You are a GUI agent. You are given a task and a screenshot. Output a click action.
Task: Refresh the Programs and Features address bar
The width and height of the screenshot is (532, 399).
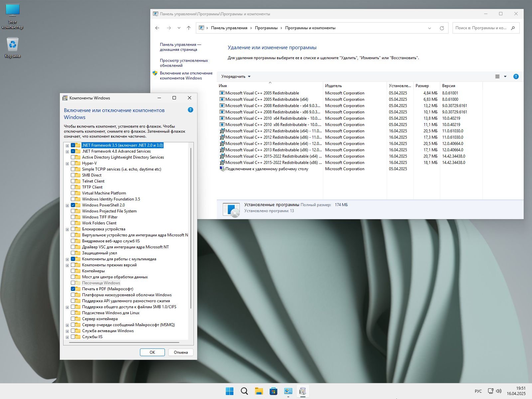[x=442, y=28]
